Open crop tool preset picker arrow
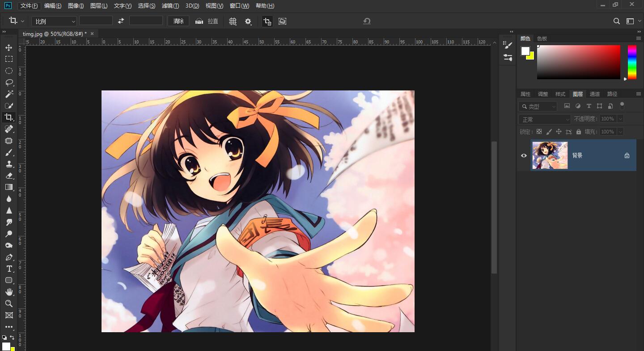Screen dimensions: 644x351 (22, 21)
